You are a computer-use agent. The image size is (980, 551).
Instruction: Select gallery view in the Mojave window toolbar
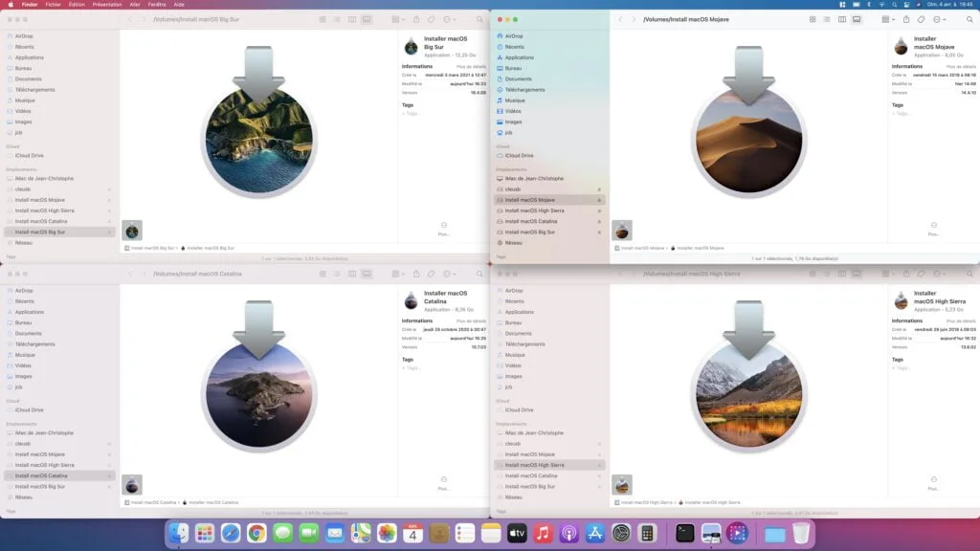click(x=857, y=18)
